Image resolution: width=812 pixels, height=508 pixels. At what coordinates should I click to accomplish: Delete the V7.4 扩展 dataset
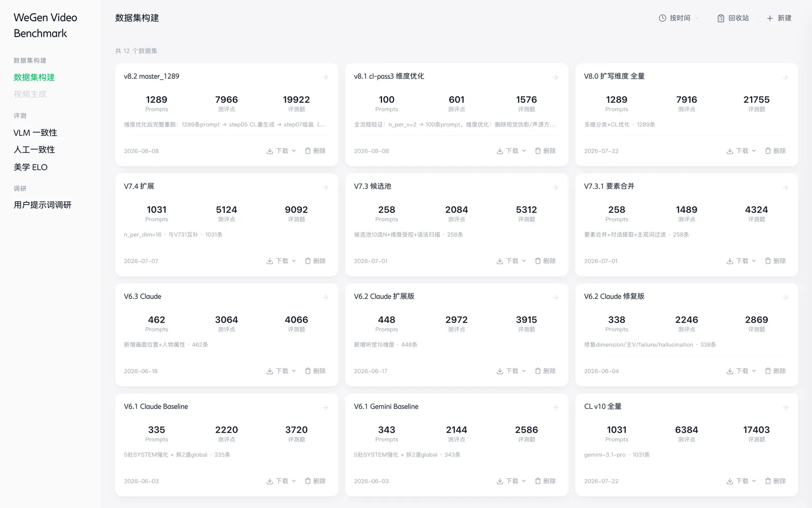tap(315, 261)
